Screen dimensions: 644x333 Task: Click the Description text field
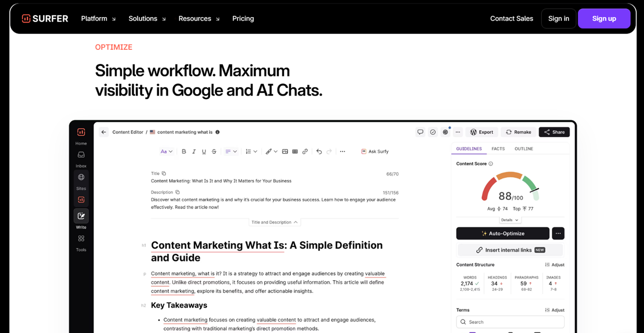pyautogui.click(x=275, y=203)
